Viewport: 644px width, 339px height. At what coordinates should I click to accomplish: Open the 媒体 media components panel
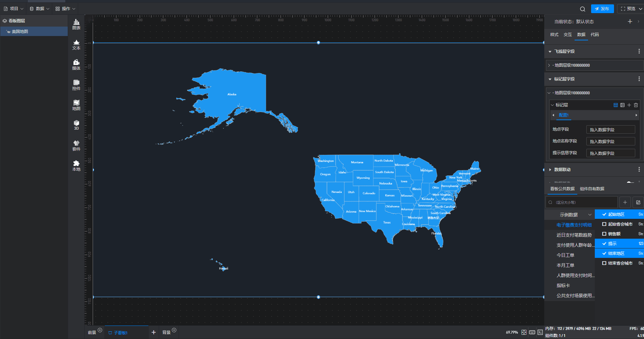click(x=76, y=65)
